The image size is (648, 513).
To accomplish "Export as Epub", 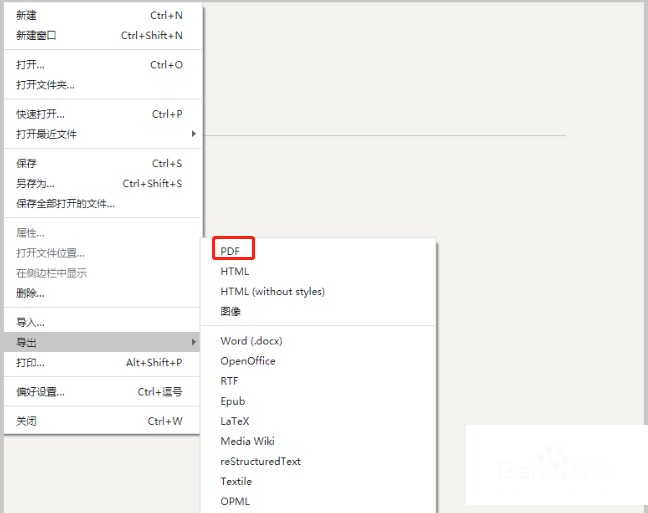I will click(x=318, y=401).
